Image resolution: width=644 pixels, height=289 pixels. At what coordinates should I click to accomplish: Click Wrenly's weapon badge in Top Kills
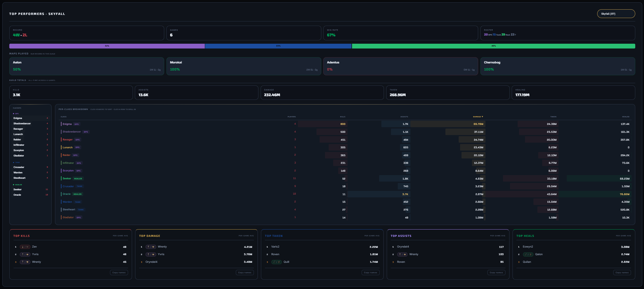(x=25, y=262)
